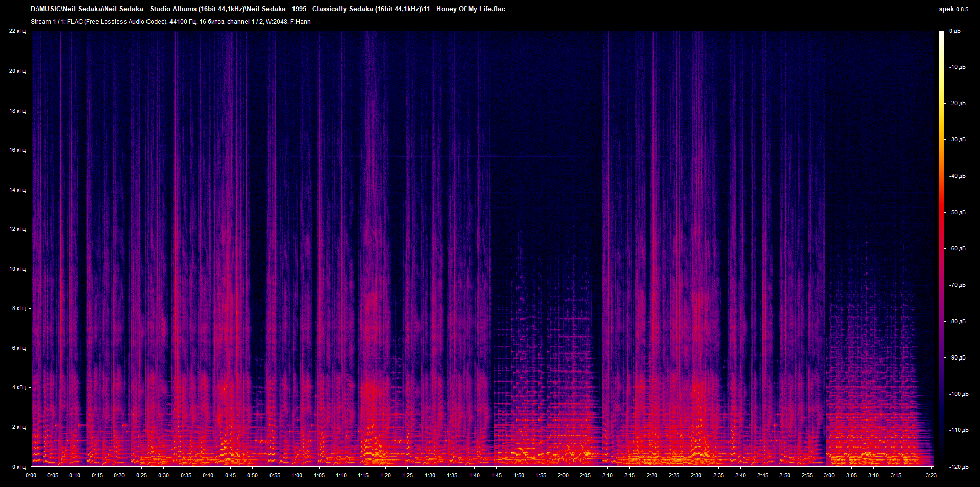Click the 10 кГц frequency axis label
This screenshot has height=487, width=980.
pos(17,269)
